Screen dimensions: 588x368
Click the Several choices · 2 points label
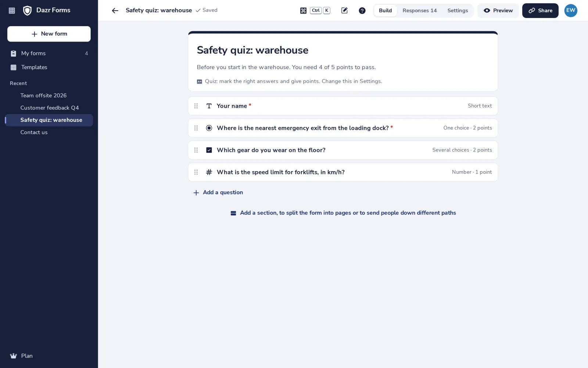pos(462,150)
